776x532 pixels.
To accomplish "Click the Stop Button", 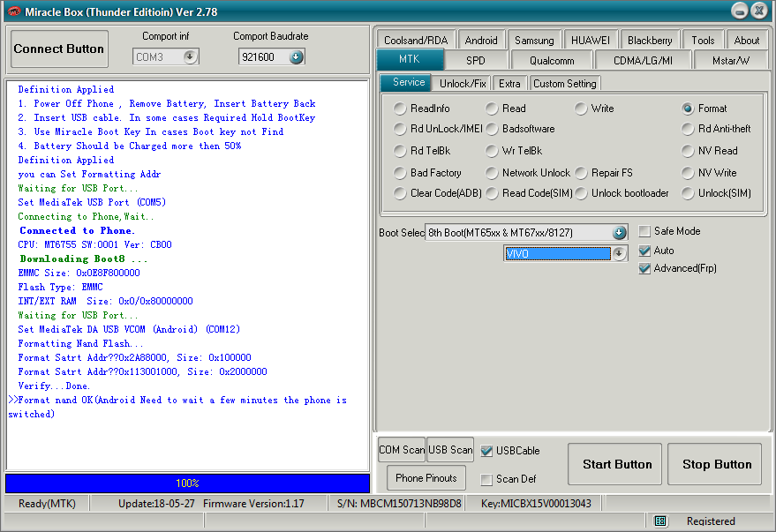I will click(714, 464).
